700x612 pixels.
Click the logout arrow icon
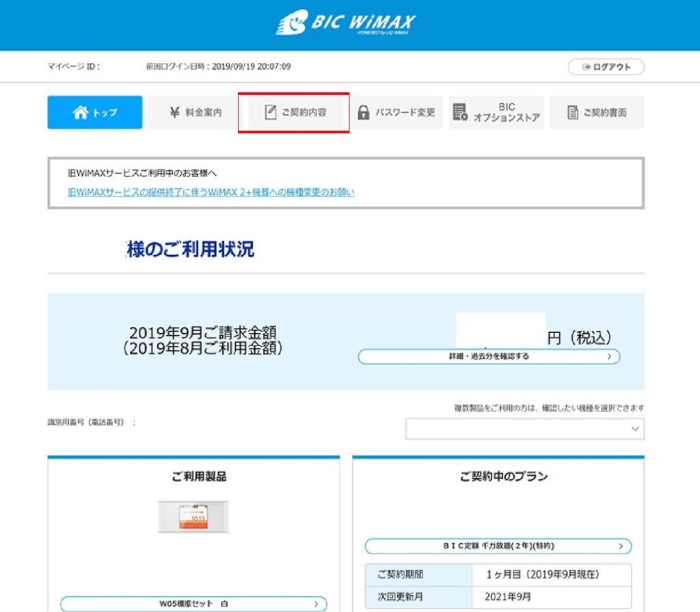586,67
